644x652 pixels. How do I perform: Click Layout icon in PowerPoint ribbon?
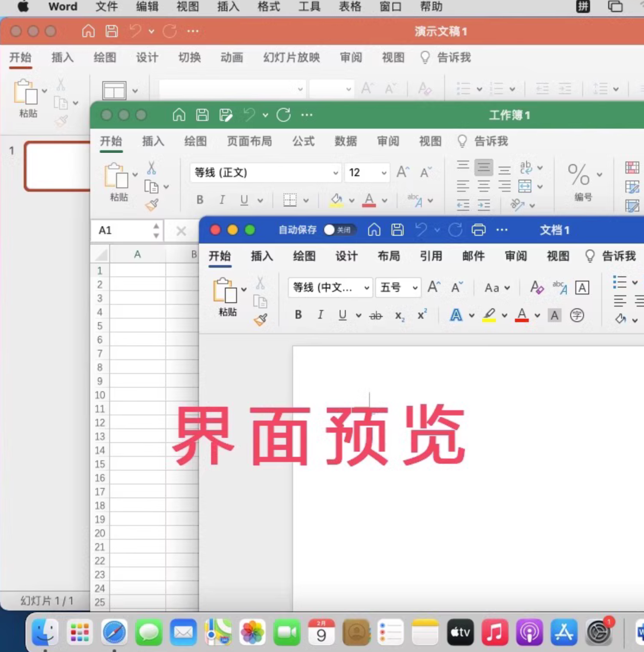(x=114, y=91)
